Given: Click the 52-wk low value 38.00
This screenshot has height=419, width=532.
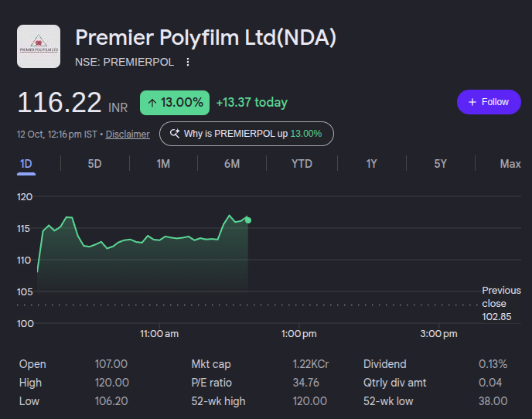Looking at the screenshot, I should pos(493,401).
